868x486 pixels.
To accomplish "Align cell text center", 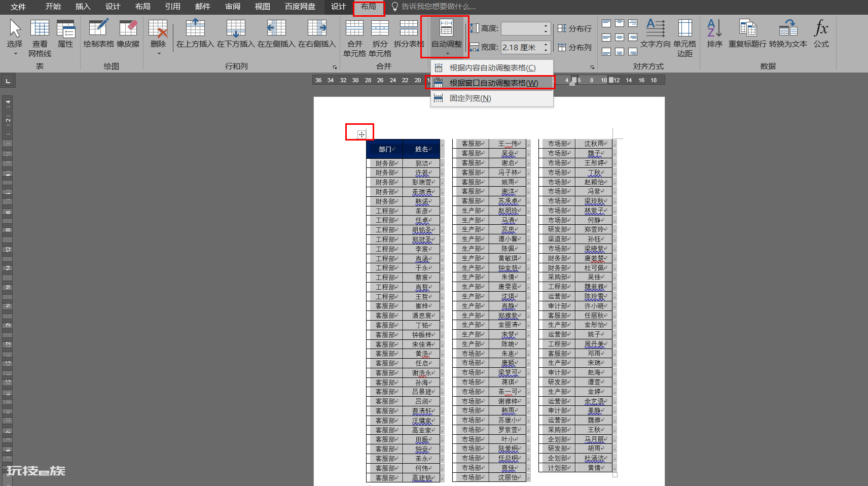I will pos(620,38).
